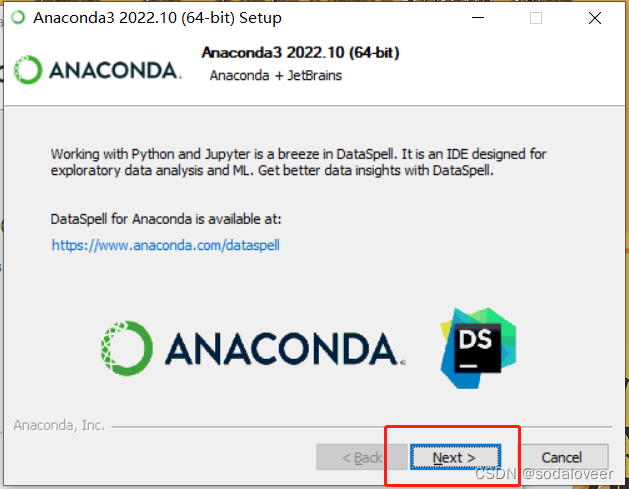Click the header ANACONDA wordmark text
The width and height of the screenshot is (629, 489).
tap(115, 71)
